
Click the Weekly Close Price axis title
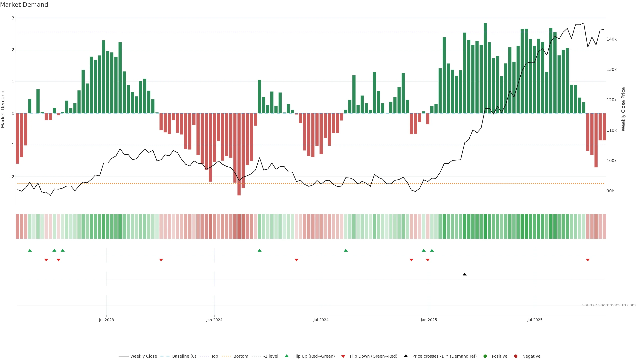tap(623, 109)
